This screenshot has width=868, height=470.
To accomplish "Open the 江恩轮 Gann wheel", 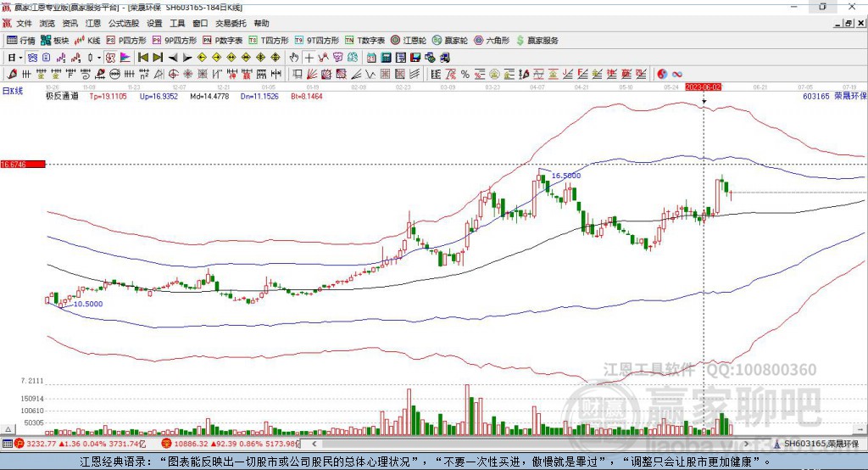I will pos(409,41).
